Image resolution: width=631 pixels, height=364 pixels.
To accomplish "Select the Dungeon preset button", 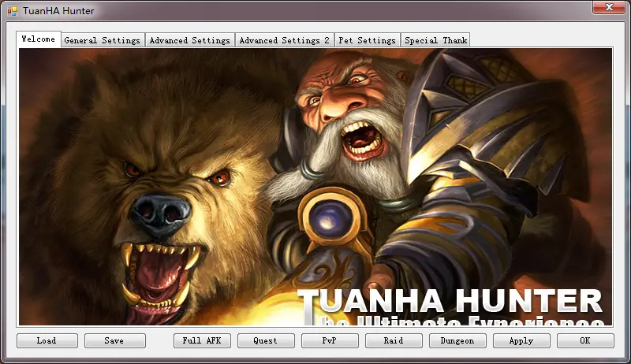I will click(457, 341).
